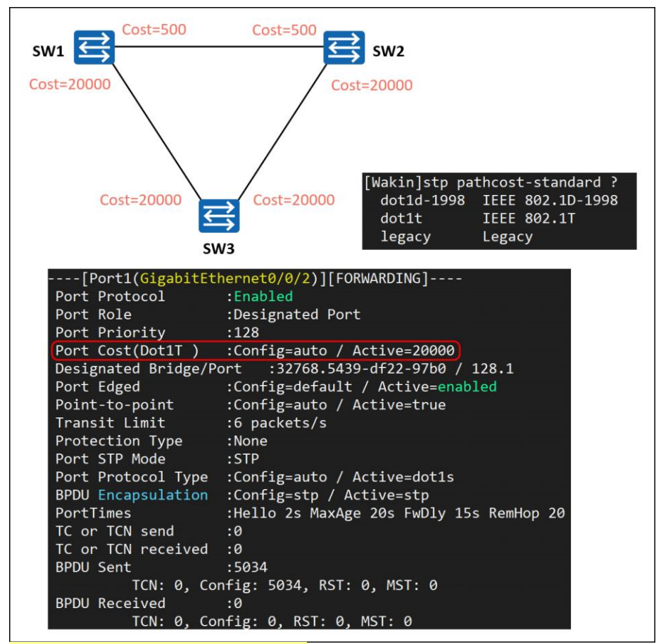
Task: Select the SW2 label
Action: 389,51
